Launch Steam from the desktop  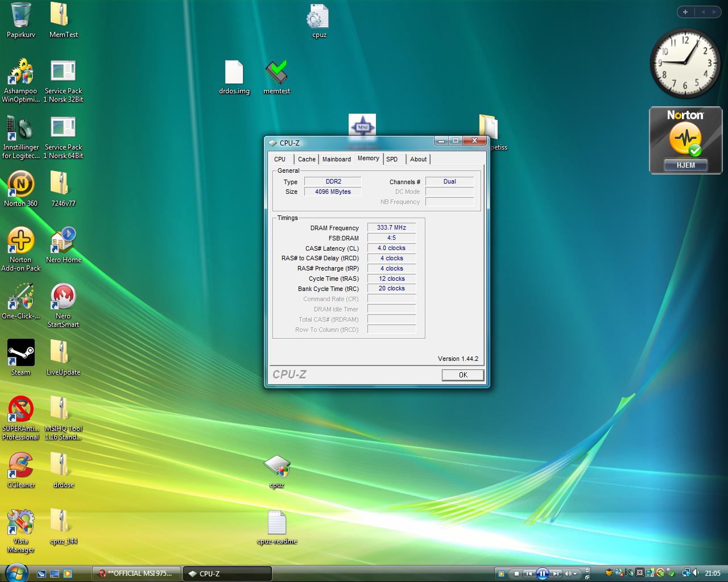[20, 357]
